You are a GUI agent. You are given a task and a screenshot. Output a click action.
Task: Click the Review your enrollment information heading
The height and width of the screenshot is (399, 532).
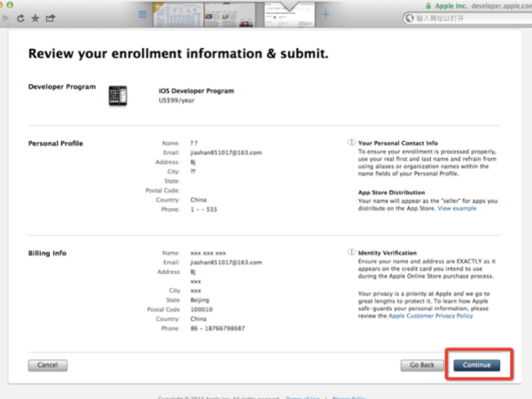(x=178, y=53)
